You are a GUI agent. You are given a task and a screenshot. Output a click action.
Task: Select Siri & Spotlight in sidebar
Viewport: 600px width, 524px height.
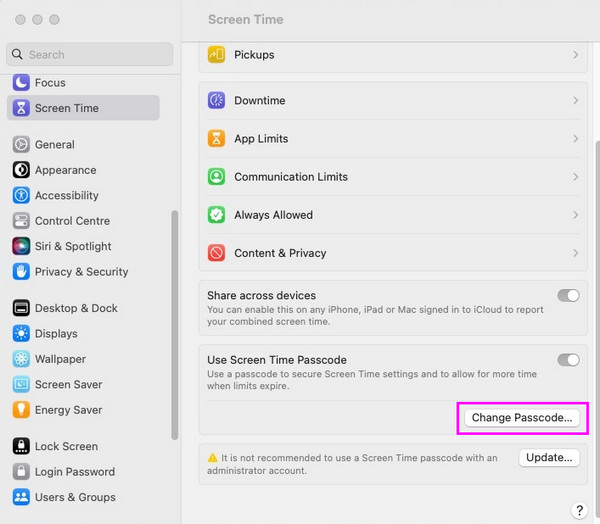click(x=83, y=246)
